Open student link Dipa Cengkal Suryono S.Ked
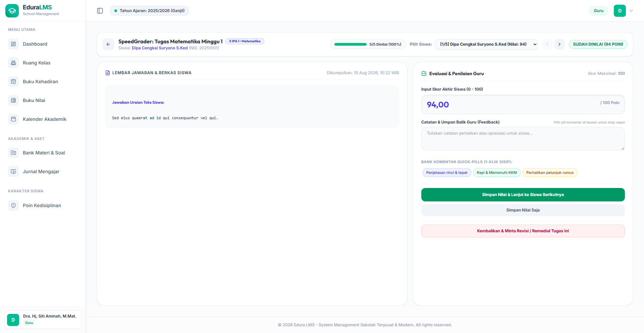This screenshot has height=333, width=644. tap(160, 48)
